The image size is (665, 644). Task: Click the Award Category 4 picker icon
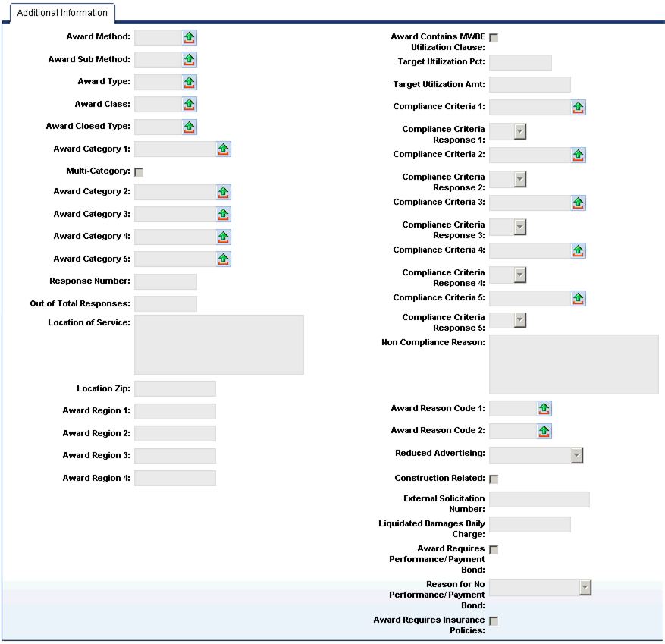223,237
